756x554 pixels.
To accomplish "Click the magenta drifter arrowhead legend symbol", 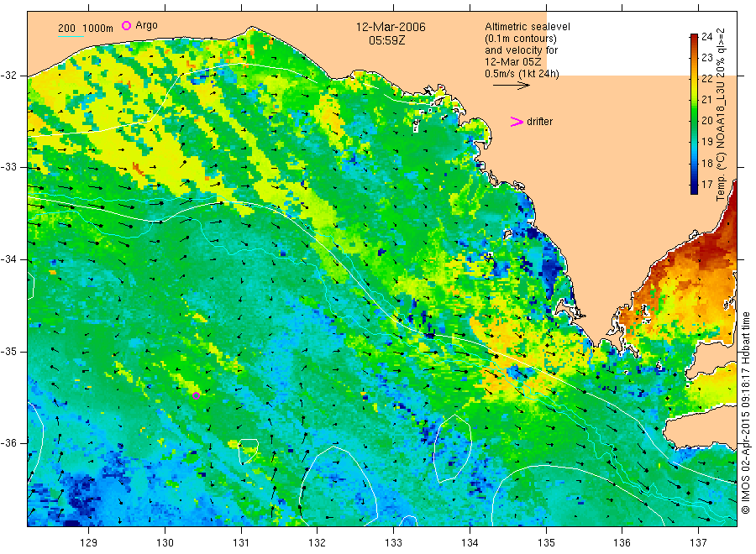I will [517, 122].
